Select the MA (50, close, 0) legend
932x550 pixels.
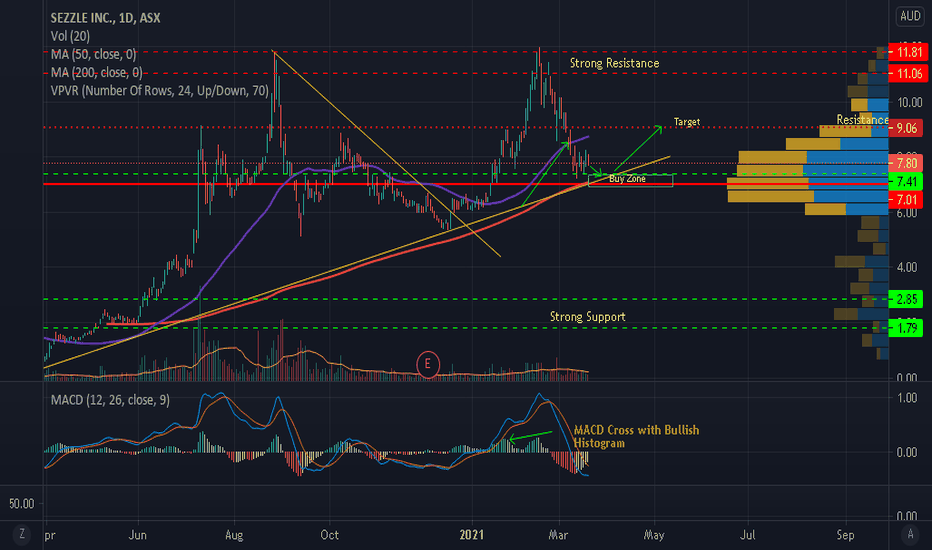pos(93,54)
